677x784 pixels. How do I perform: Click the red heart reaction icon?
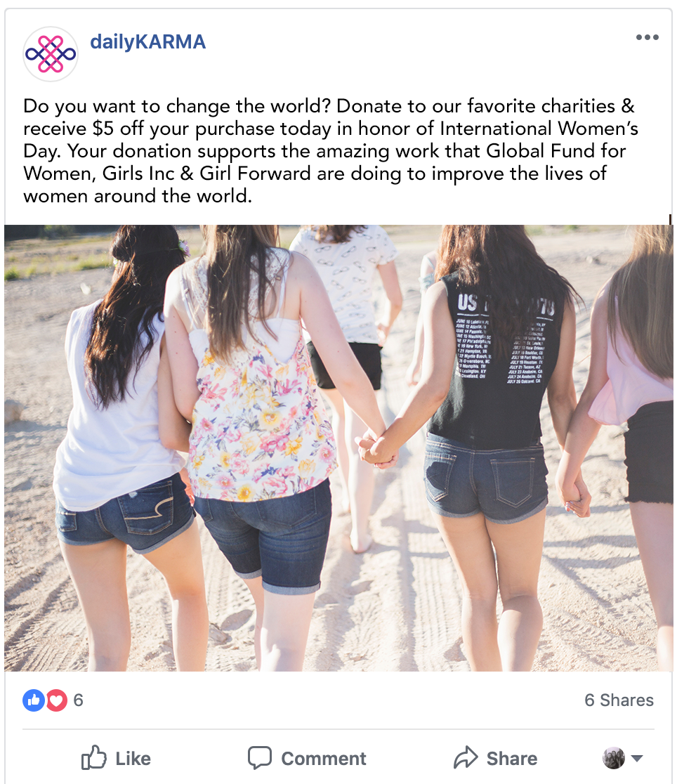[56, 700]
